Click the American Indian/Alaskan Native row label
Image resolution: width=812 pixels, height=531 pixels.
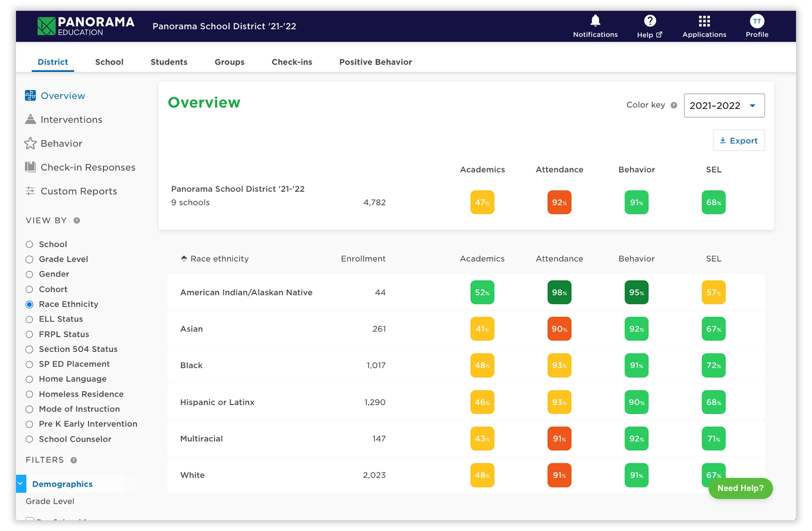[x=246, y=292]
